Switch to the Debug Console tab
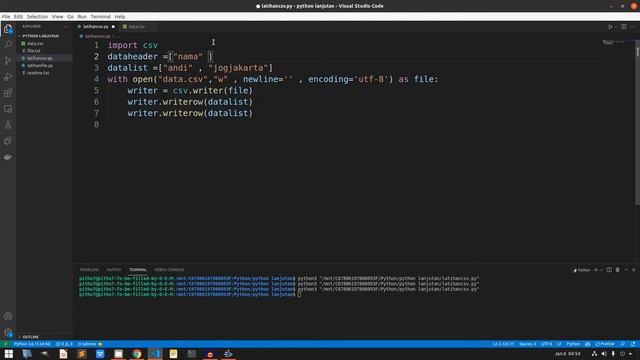The height and width of the screenshot is (360, 640). pyautogui.click(x=169, y=270)
